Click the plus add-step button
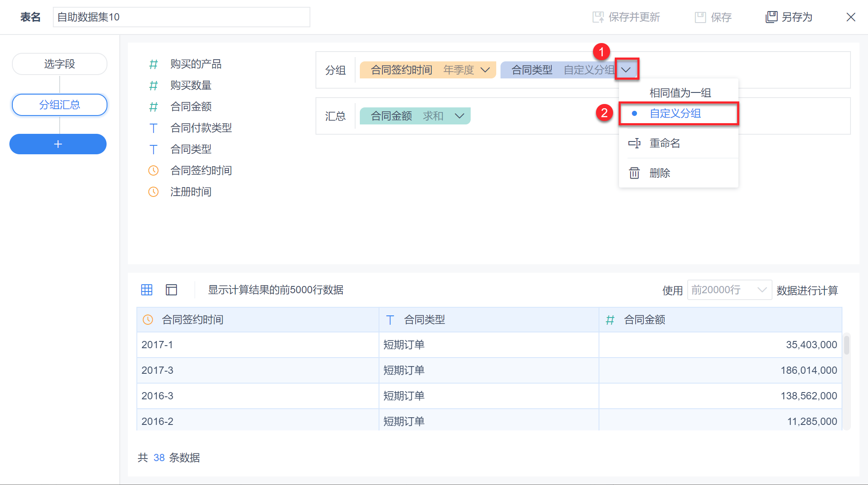The image size is (868, 485). pos(58,144)
